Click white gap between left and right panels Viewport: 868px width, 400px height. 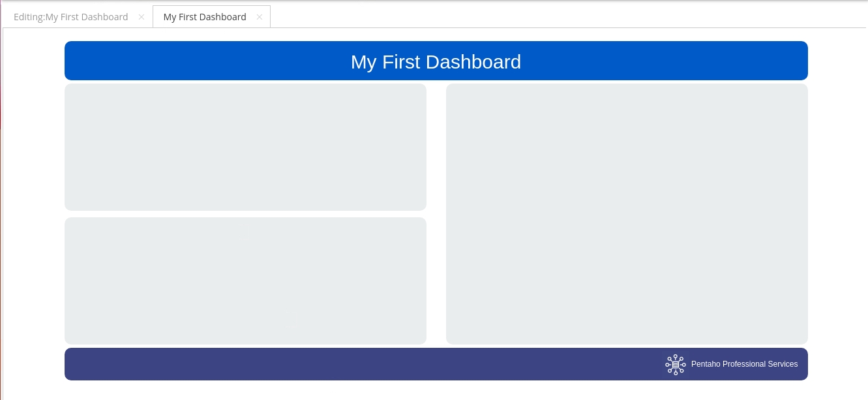tap(436, 213)
